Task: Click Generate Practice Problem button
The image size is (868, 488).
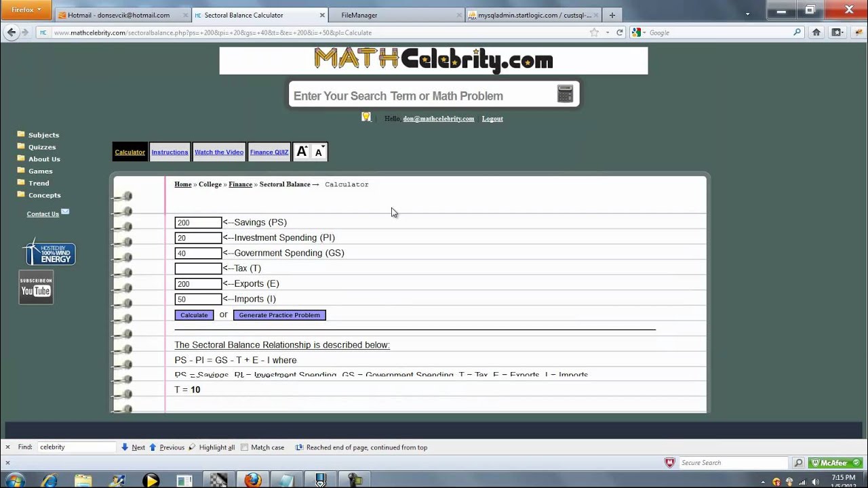Action: coord(279,315)
